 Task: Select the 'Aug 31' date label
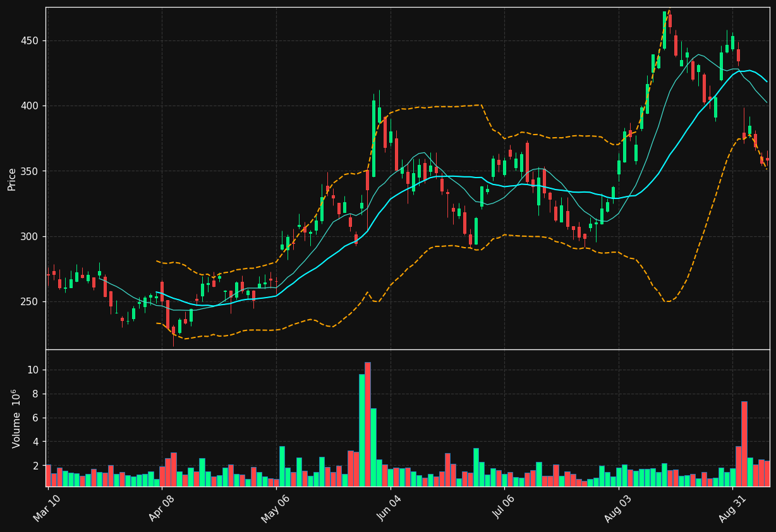pyautogui.click(x=733, y=509)
